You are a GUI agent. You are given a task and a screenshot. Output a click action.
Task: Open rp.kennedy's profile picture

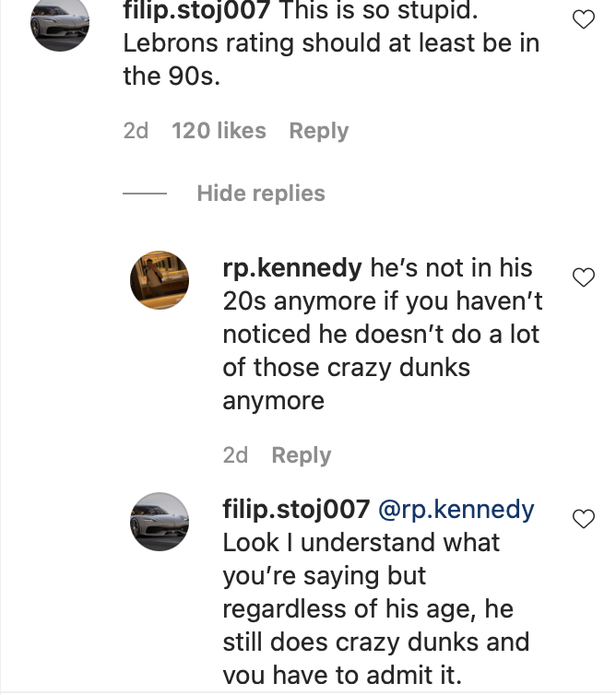click(160, 279)
